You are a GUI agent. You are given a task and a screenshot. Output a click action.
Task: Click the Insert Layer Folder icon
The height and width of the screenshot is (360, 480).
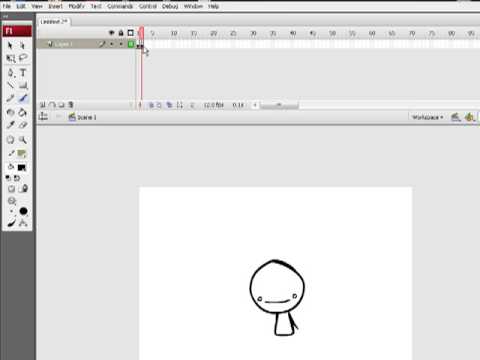click(61, 105)
